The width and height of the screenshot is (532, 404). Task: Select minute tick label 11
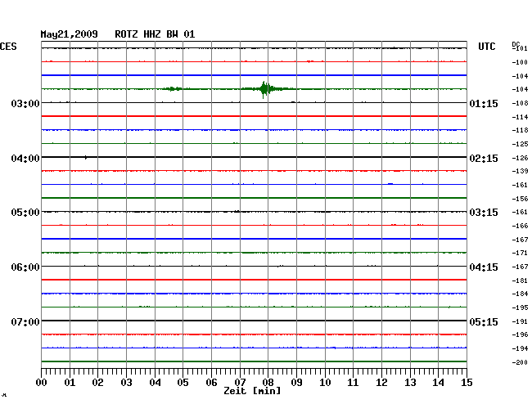tap(353, 382)
